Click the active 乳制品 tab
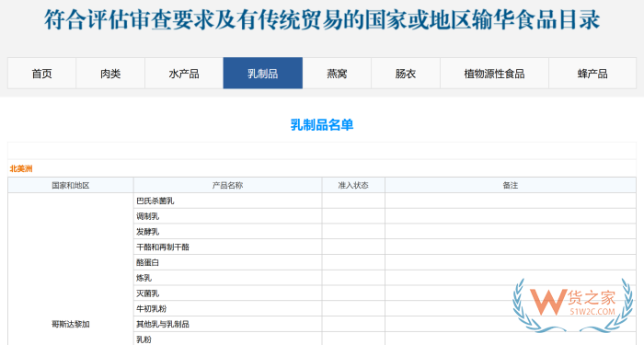 tap(263, 74)
